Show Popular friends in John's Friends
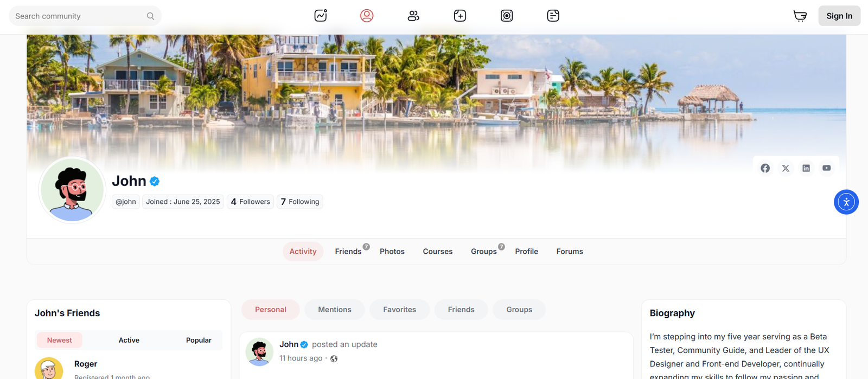The height and width of the screenshot is (379, 868). point(199,341)
